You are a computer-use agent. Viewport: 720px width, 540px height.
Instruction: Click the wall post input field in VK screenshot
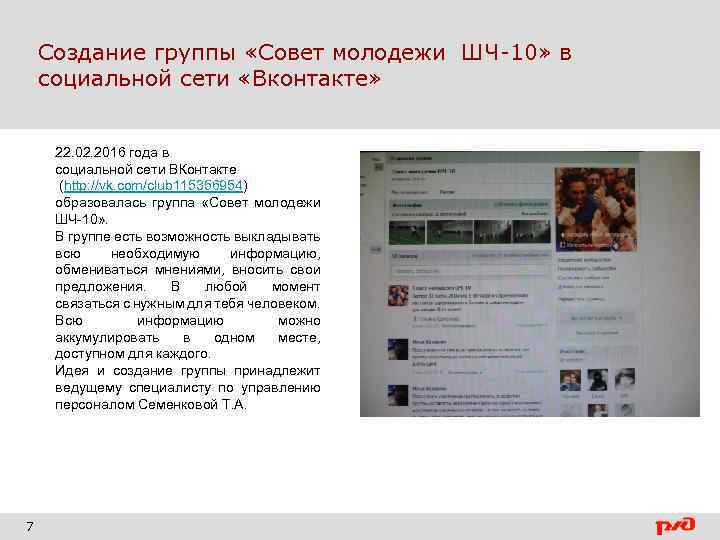point(470,271)
